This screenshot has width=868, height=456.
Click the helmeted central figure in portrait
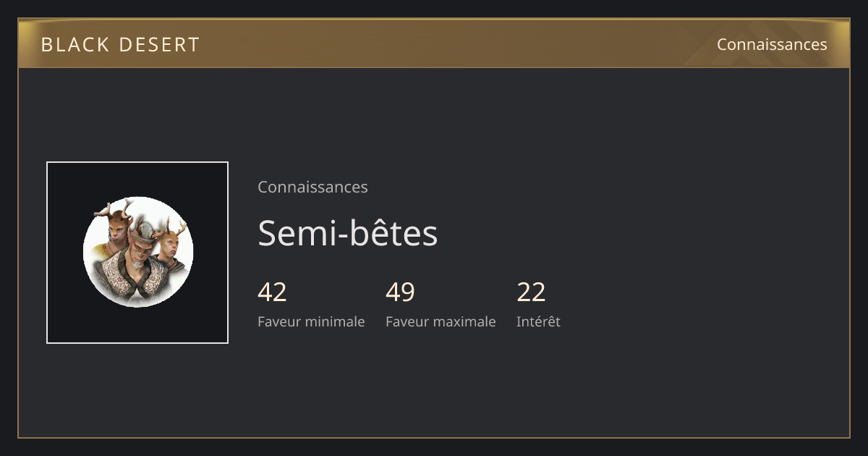pyautogui.click(x=137, y=261)
